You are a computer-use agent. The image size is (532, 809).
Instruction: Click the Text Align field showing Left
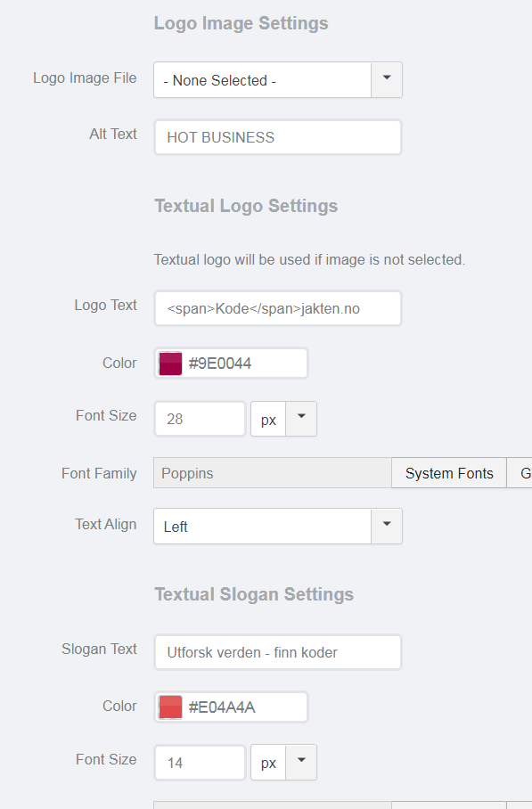(262, 527)
